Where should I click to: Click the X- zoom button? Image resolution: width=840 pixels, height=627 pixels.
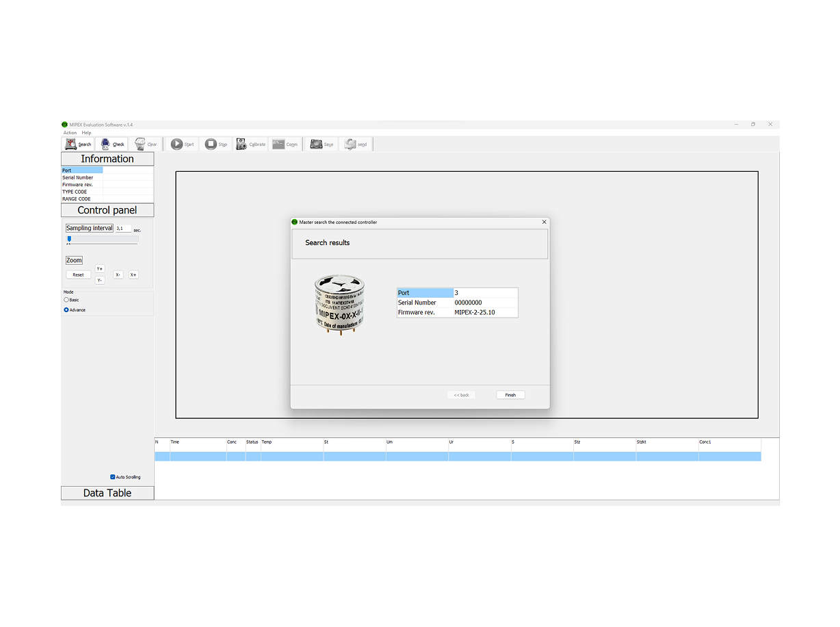[x=118, y=275]
